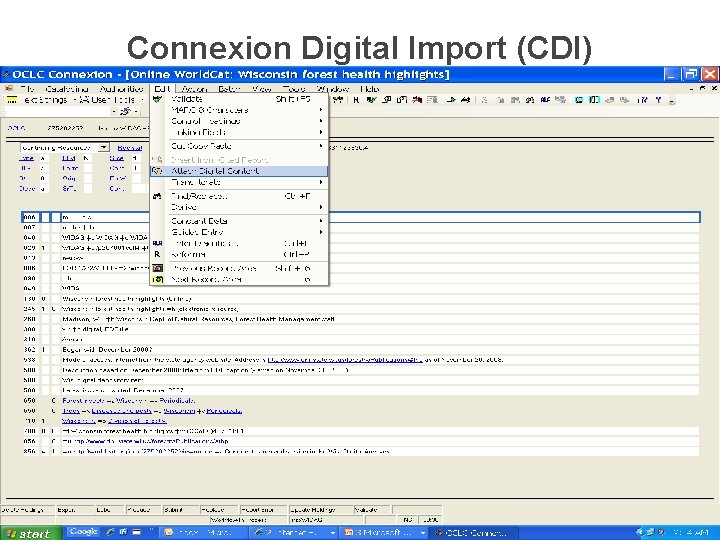Open the Window menu
720x540 pixels.
coord(333,89)
